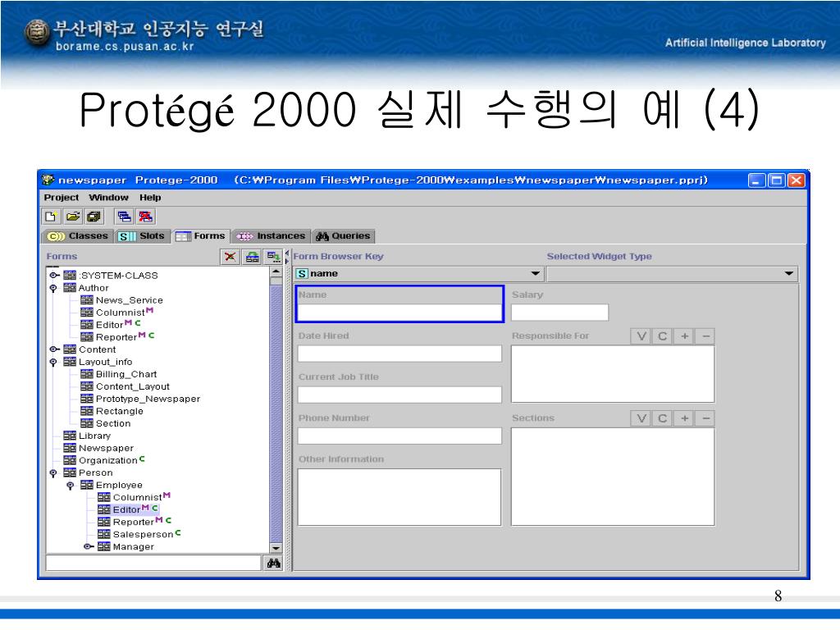
Task: Collapse the top-level Author tree node
Action: (53, 288)
